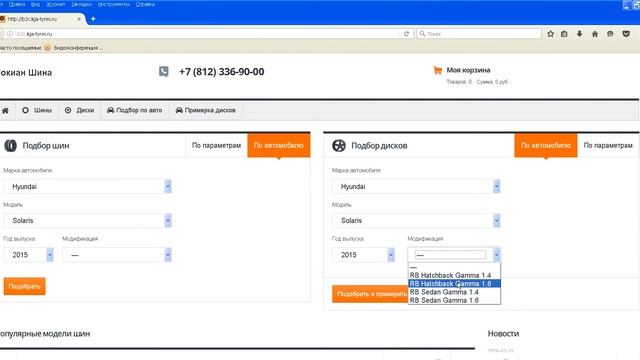640x360 pixels.
Task: Focus the browser search field Поиск
Action: tap(479, 34)
